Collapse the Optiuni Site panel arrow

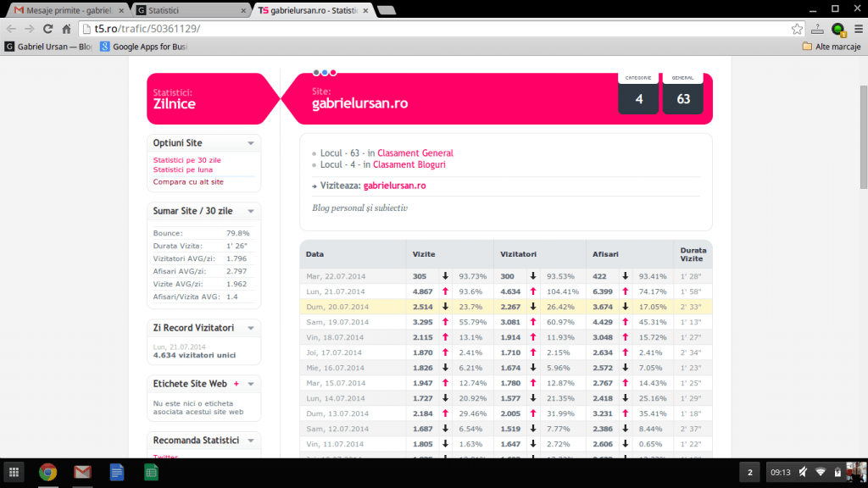(251, 143)
